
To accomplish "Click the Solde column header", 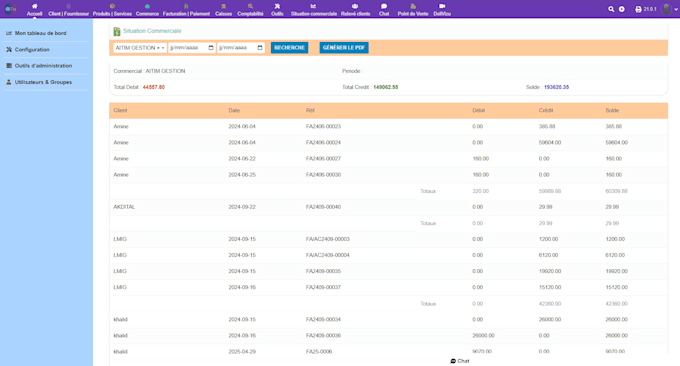I will click(612, 111).
